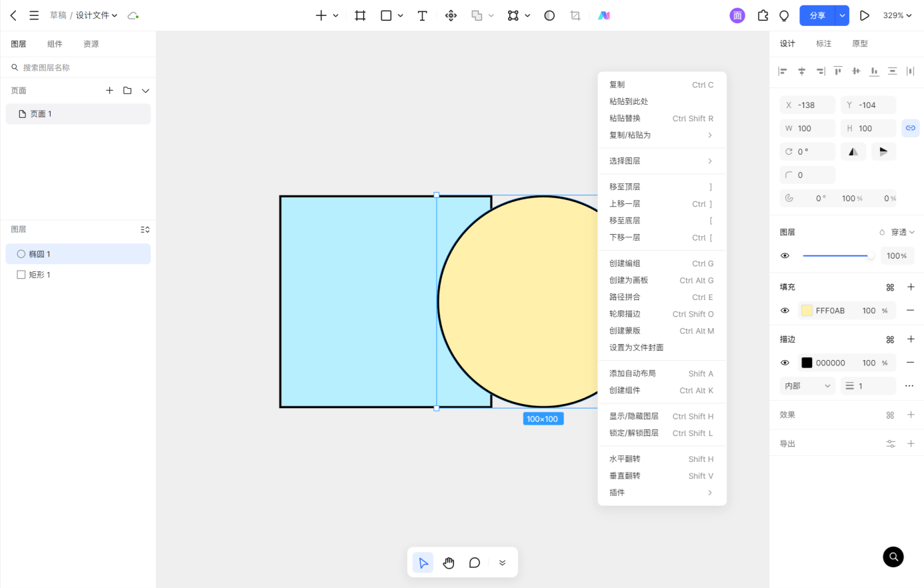
Task: Click align right icon
Action: click(820, 71)
